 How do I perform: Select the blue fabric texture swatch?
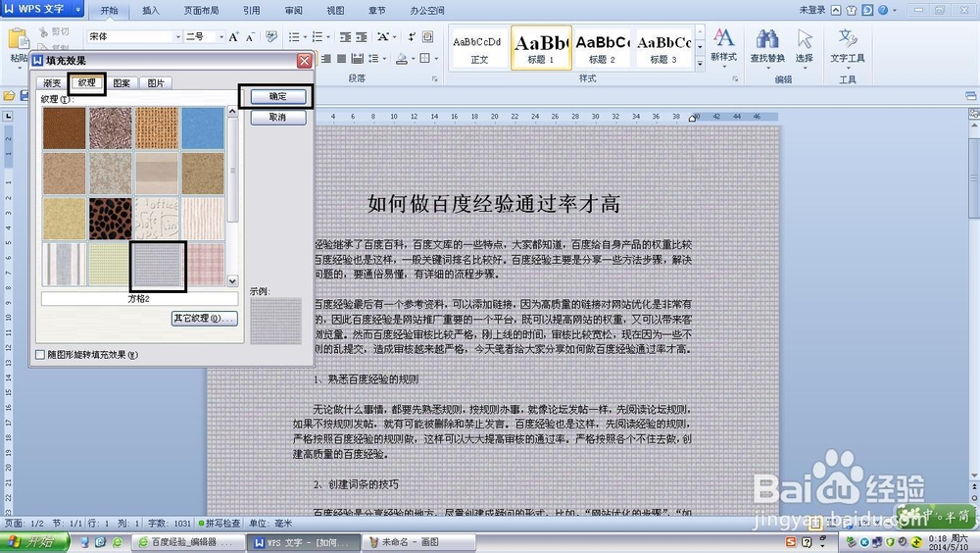tap(203, 128)
